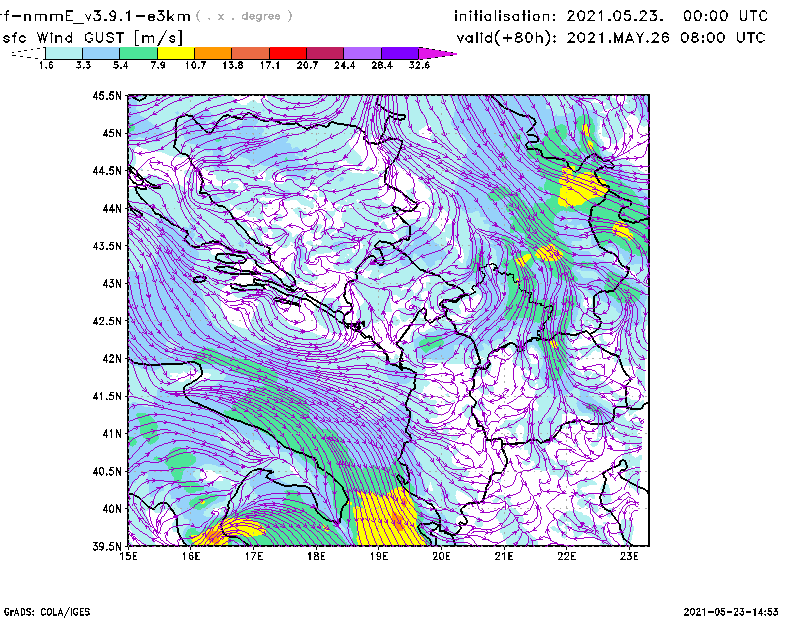Click the "19E" longitude label

(379, 556)
